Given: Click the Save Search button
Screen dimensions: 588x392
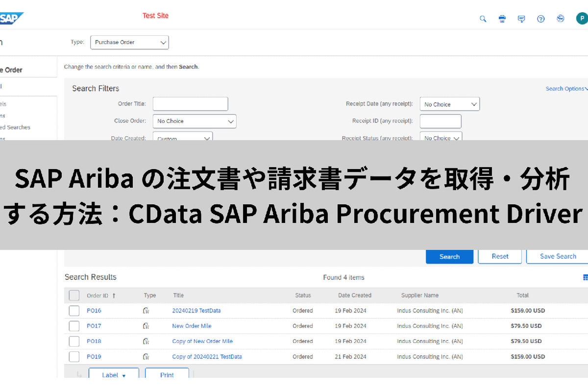Looking at the screenshot, I should (x=558, y=256).
